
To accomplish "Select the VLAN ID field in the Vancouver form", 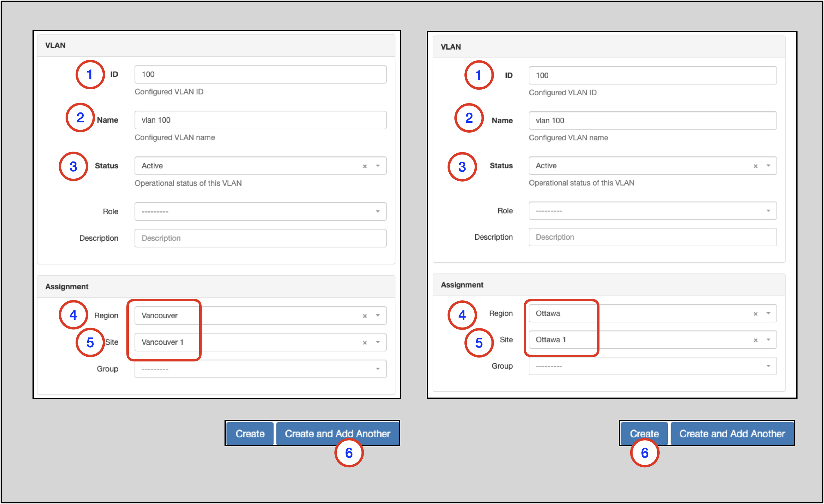I will (x=261, y=74).
